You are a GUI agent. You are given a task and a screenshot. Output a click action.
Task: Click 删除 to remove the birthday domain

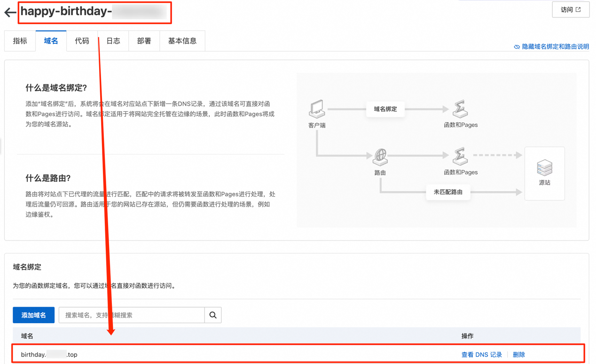pyautogui.click(x=518, y=354)
